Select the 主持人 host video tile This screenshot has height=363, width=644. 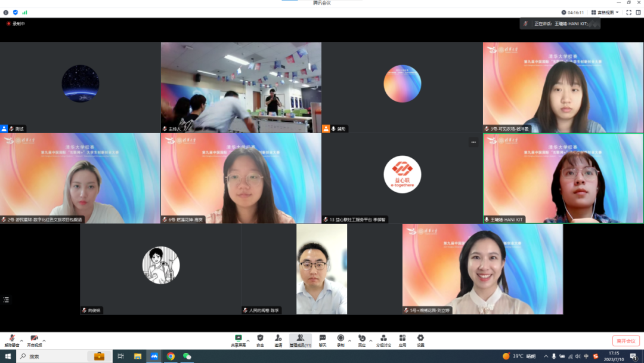[x=241, y=87]
